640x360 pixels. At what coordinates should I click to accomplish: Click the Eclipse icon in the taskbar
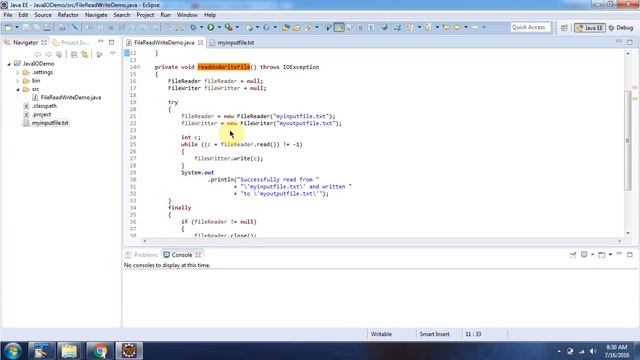point(129,351)
